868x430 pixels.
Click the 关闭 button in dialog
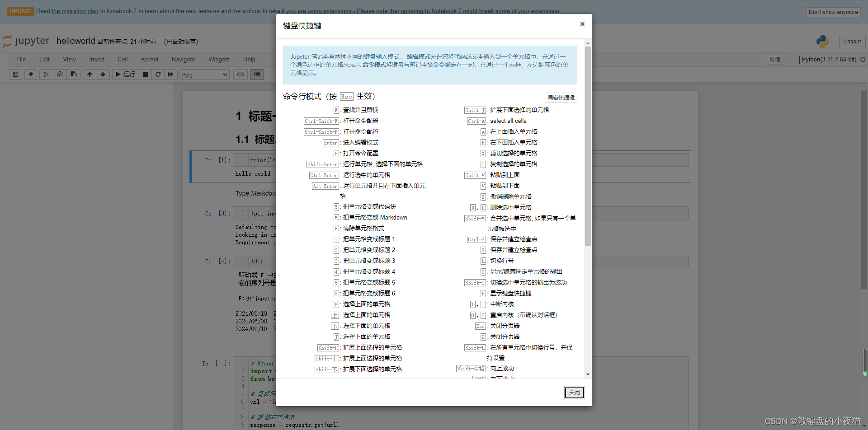coord(574,393)
